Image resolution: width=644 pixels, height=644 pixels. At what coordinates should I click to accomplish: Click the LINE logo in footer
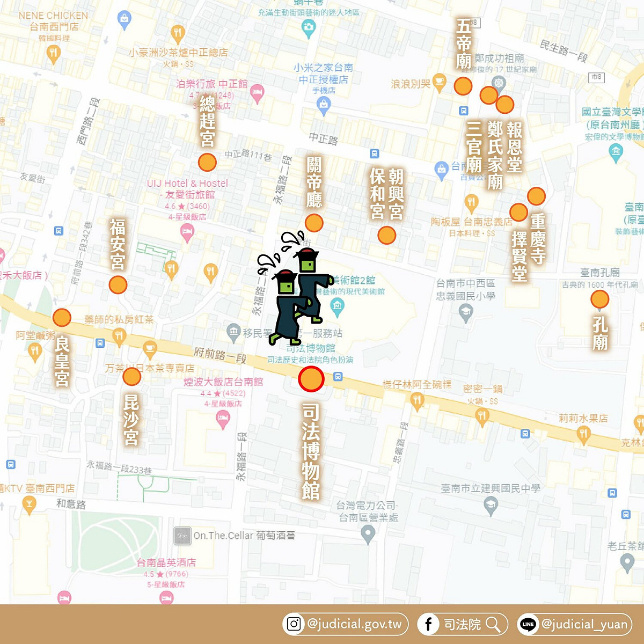click(x=528, y=624)
